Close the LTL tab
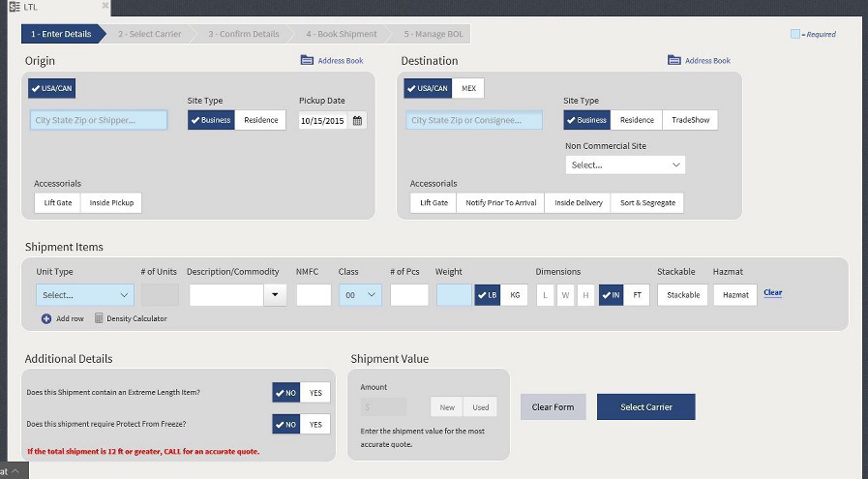This screenshot has height=479, width=868. pyautogui.click(x=103, y=7)
